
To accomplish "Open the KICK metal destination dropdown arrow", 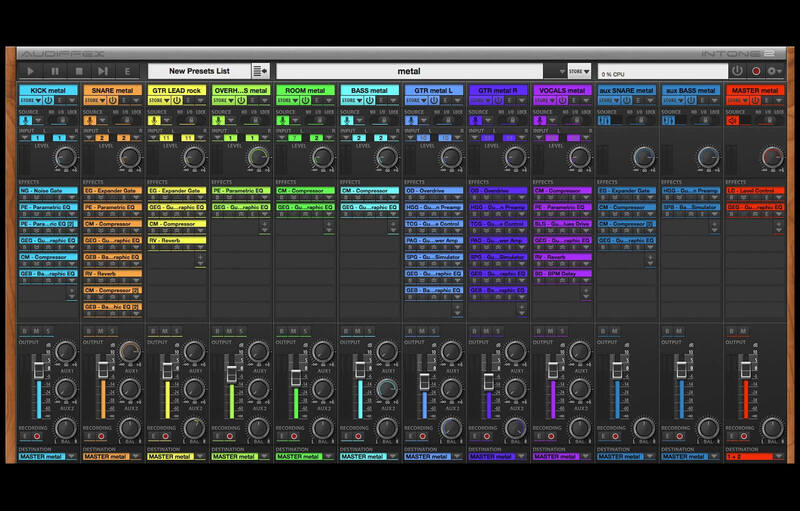I will (71, 456).
